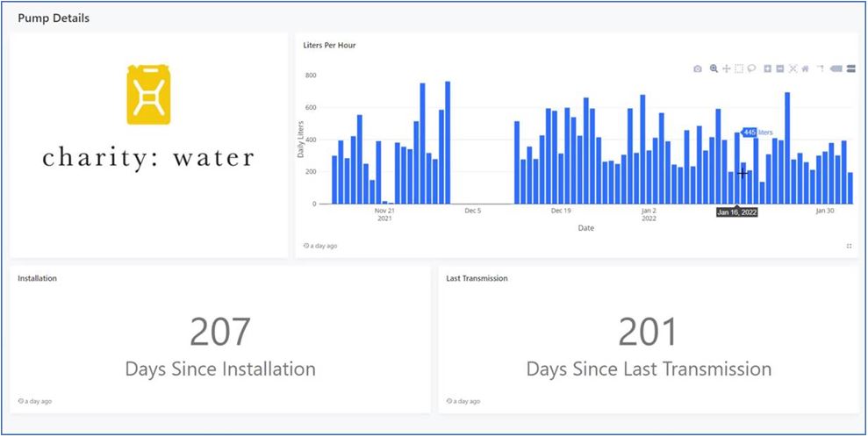The width and height of the screenshot is (868, 437).
Task: Click the Zoom Out minus icon
Action: (x=780, y=68)
